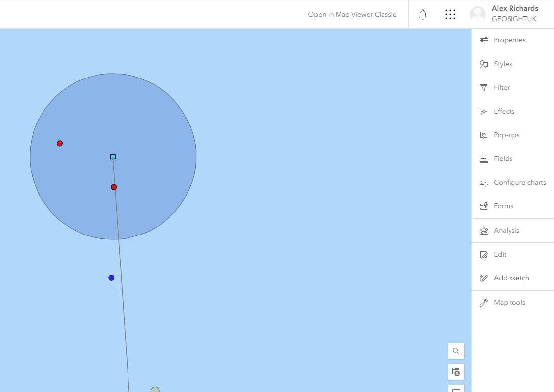The image size is (554, 392).
Task: Open the basemap selector
Action: (456, 372)
